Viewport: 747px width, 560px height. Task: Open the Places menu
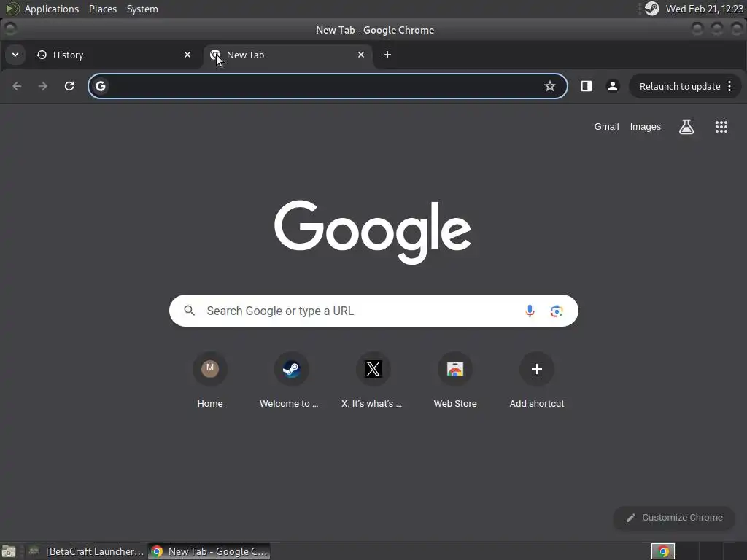(x=103, y=9)
